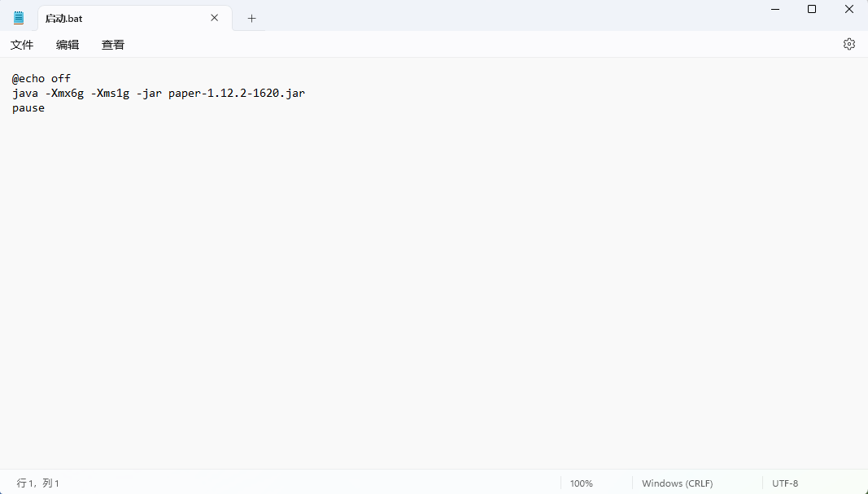Click the 行 1，列 1 cursor position
The height and width of the screenshot is (494, 868).
click(x=37, y=483)
